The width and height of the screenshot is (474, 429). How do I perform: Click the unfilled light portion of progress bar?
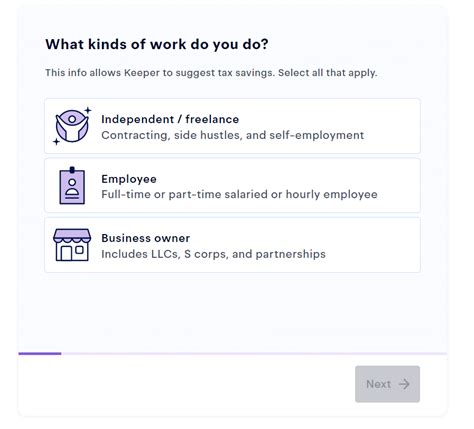click(x=254, y=353)
